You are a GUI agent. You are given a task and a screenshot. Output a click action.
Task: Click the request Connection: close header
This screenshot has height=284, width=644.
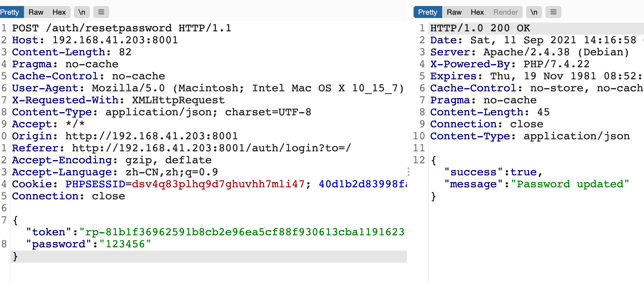point(69,196)
